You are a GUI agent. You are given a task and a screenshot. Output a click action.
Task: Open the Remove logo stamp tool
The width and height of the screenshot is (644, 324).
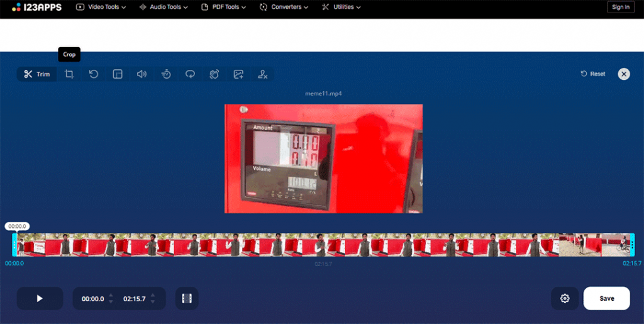(x=262, y=74)
